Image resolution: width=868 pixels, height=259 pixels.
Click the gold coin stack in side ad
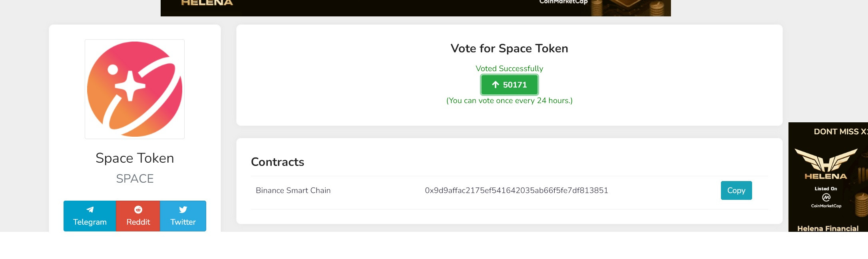(x=861, y=204)
